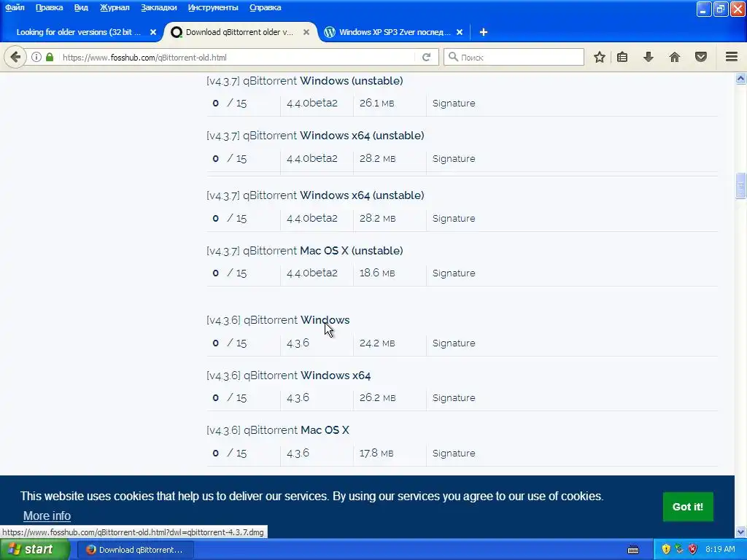Click the green hardware tray icon between the shields

tap(679, 550)
